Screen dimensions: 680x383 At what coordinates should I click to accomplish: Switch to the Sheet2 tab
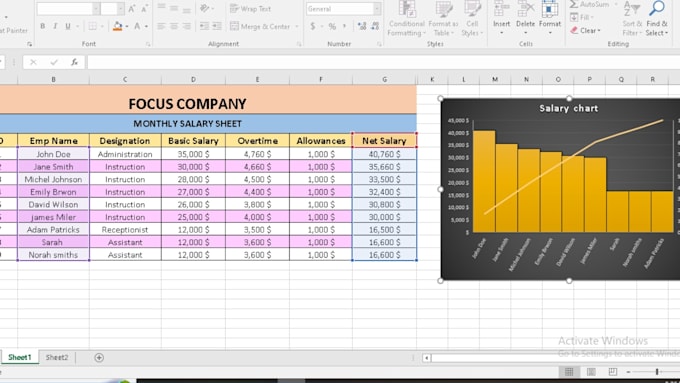point(57,357)
